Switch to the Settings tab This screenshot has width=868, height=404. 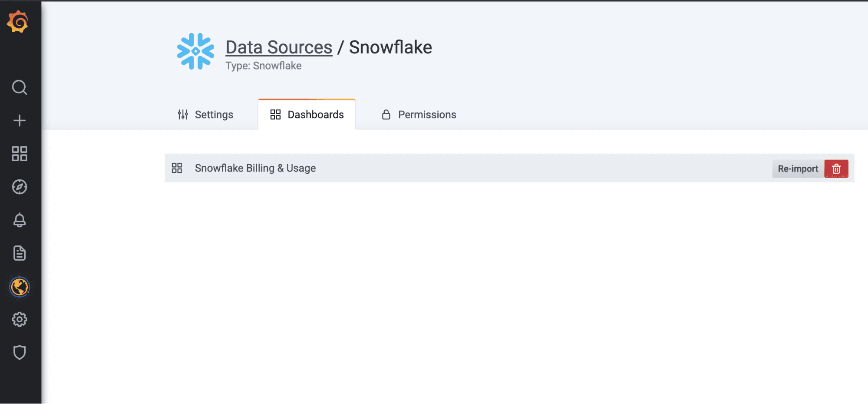(x=205, y=115)
